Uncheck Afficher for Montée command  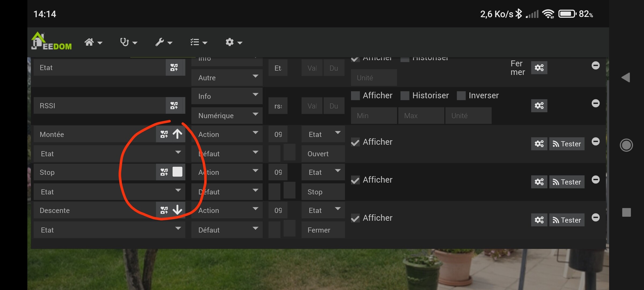coord(355,142)
